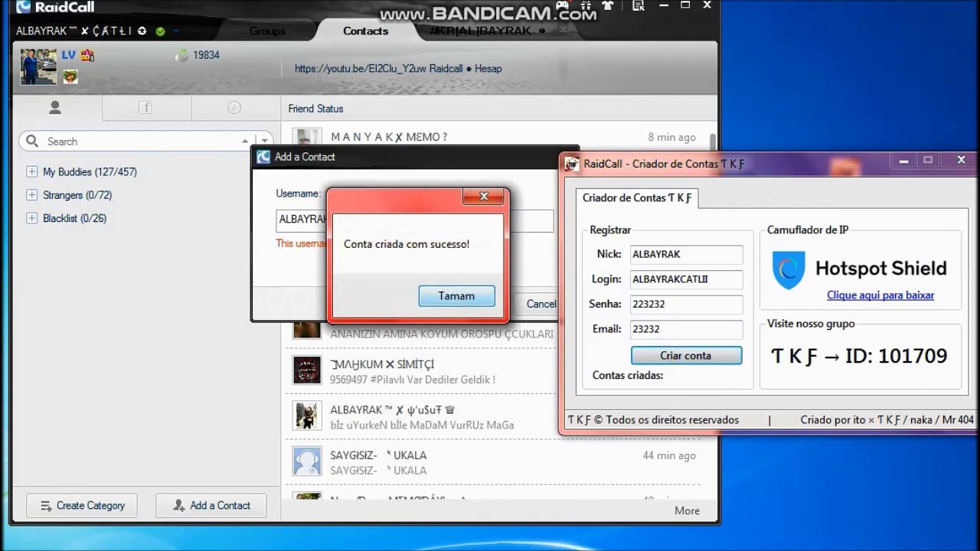Click the person icon on Add a Contact button

click(179, 506)
